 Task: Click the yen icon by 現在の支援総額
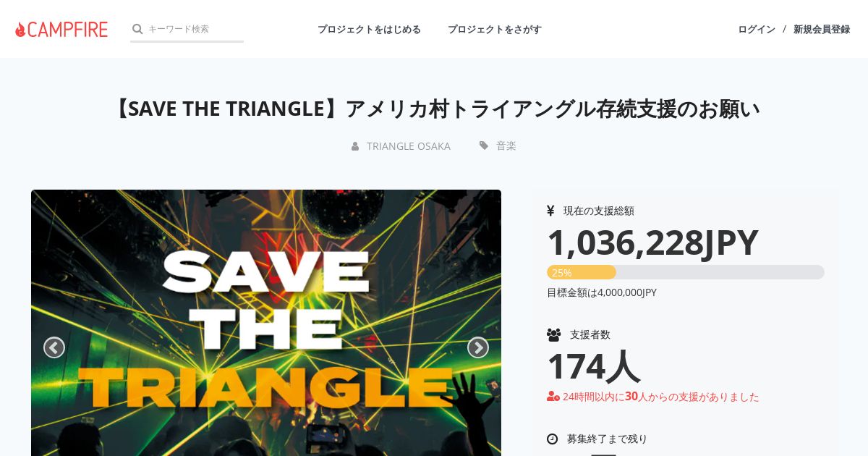point(550,211)
